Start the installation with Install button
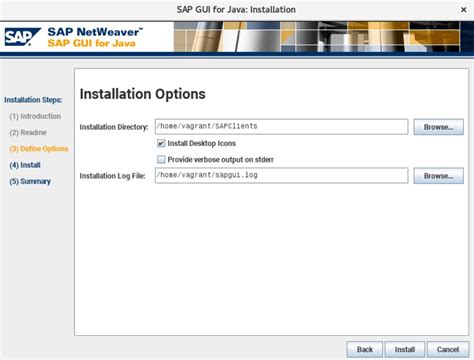Image resolution: width=474 pixels, height=360 pixels. pyautogui.click(x=405, y=349)
